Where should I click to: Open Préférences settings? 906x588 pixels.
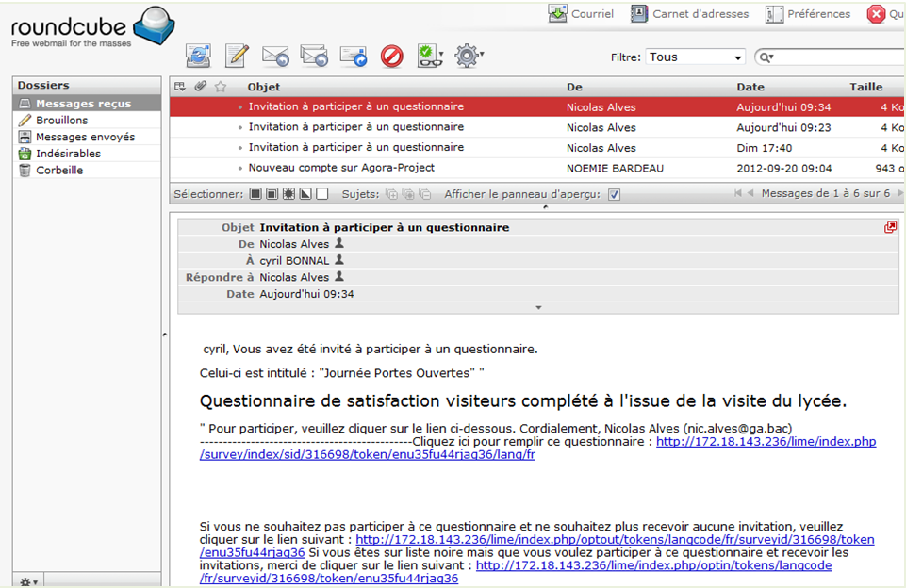808,14
